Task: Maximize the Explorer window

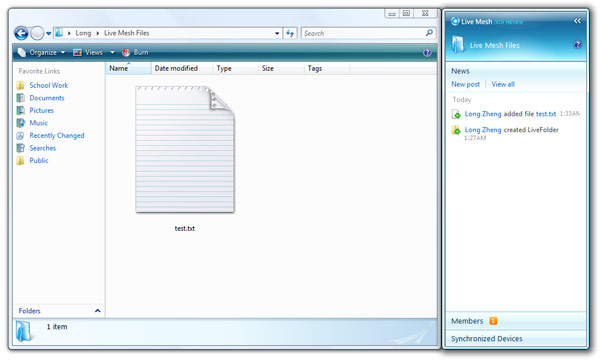Action: tap(406, 14)
